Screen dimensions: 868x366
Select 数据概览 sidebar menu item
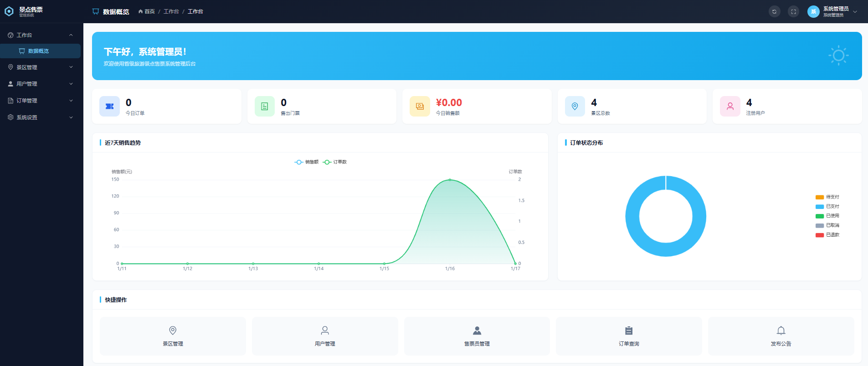(x=41, y=51)
